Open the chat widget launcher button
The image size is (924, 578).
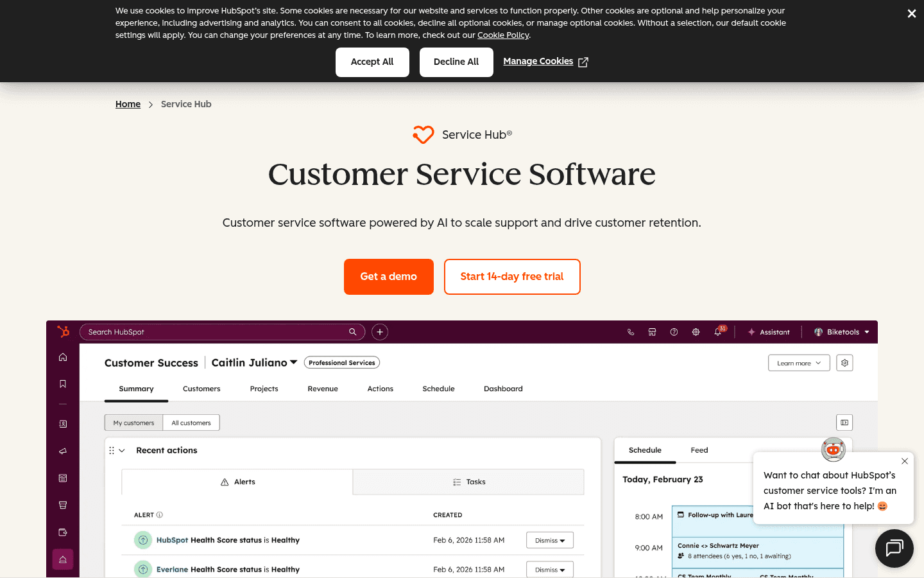894,548
